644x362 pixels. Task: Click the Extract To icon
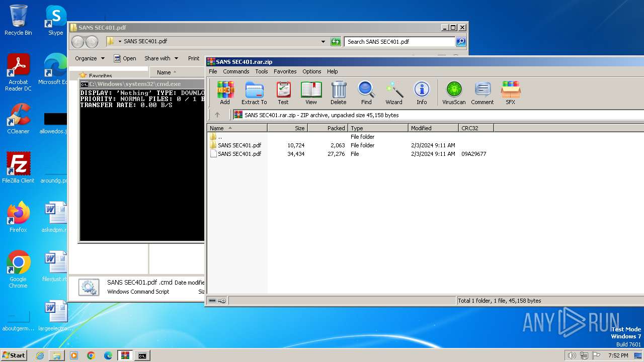[x=254, y=93]
